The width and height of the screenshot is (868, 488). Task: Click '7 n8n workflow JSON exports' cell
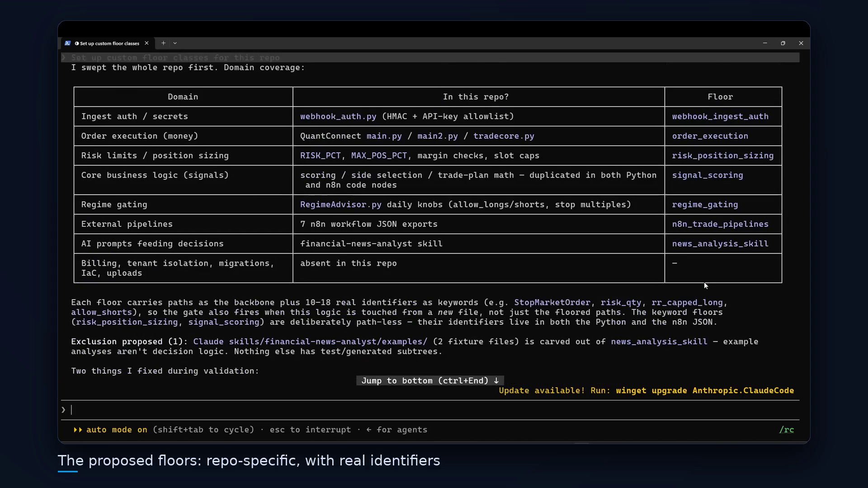pyautogui.click(x=479, y=224)
